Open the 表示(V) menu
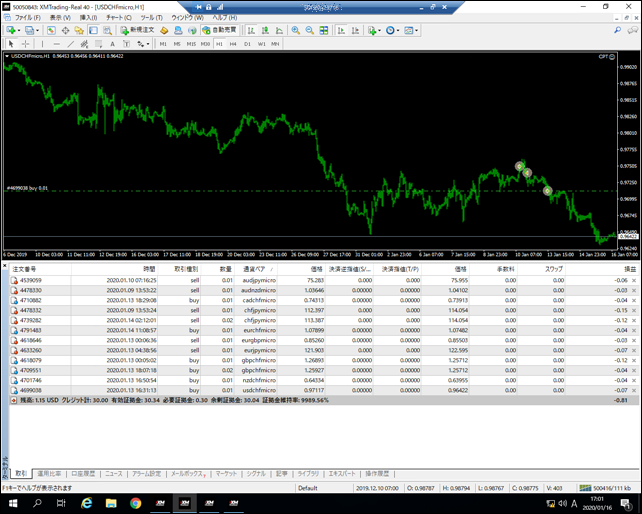The image size is (642, 514). click(x=60, y=18)
